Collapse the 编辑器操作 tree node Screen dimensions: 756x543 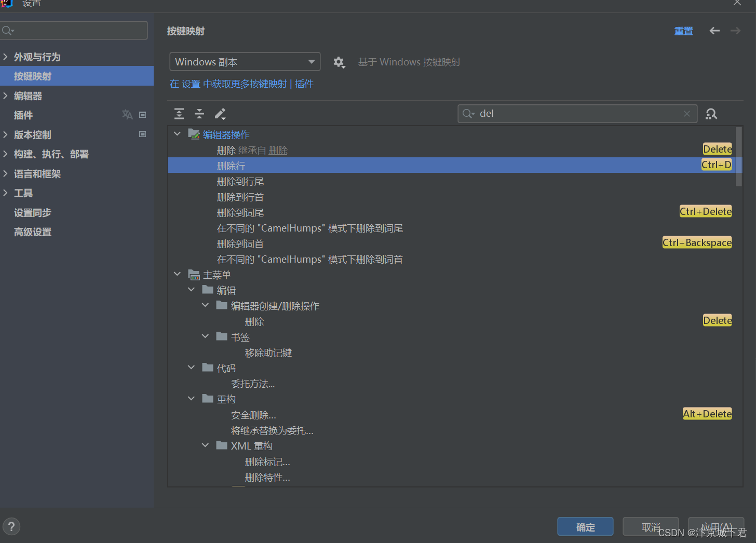click(x=178, y=134)
